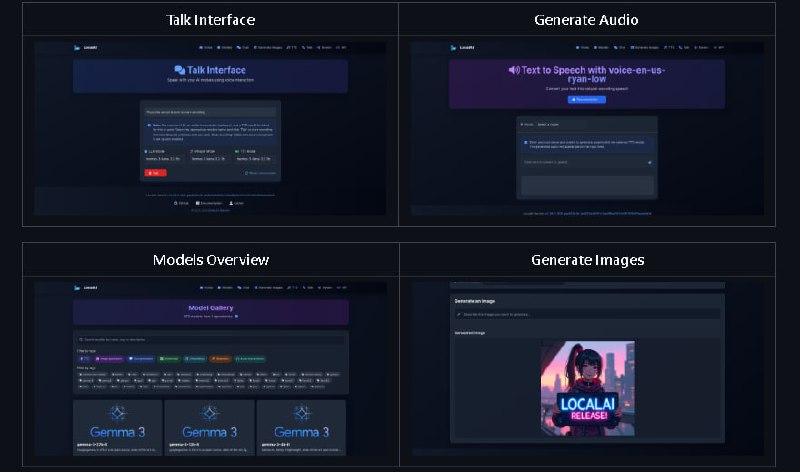Open TTS in Talk Interface screenshot navbar
800x472 pixels.
pyautogui.click(x=292, y=47)
